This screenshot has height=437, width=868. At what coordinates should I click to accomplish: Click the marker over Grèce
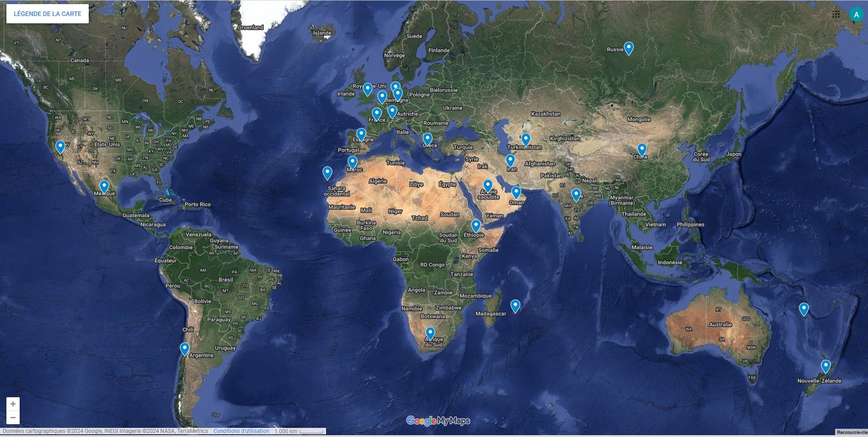point(428,139)
